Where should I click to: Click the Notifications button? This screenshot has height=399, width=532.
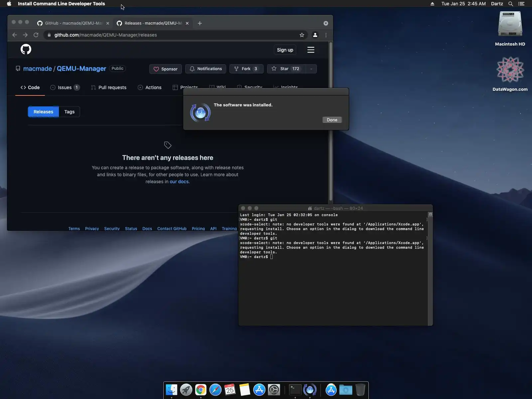tap(205, 69)
